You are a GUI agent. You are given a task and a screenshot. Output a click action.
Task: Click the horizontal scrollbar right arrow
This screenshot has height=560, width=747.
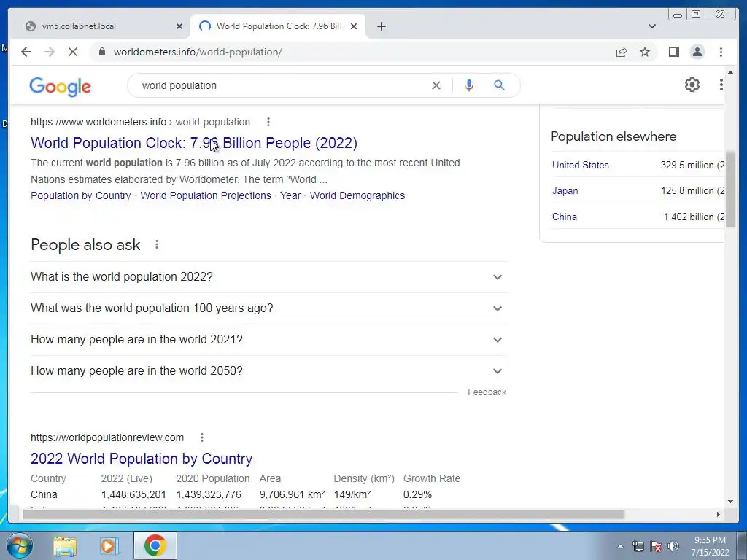pyautogui.click(x=719, y=514)
